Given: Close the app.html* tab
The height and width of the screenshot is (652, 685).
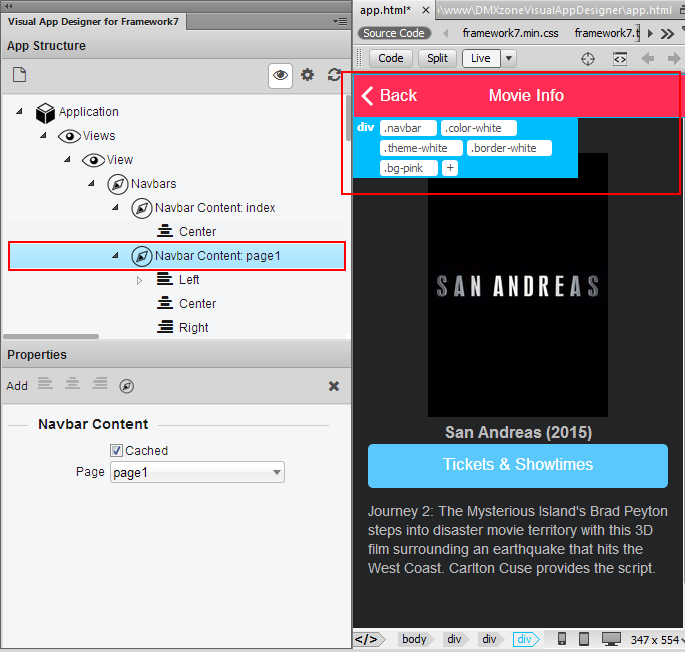Looking at the screenshot, I should pos(426,10).
